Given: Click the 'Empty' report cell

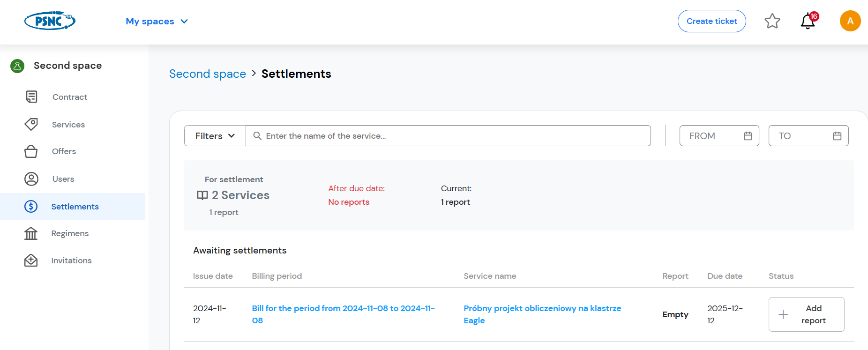Looking at the screenshot, I should click(675, 314).
